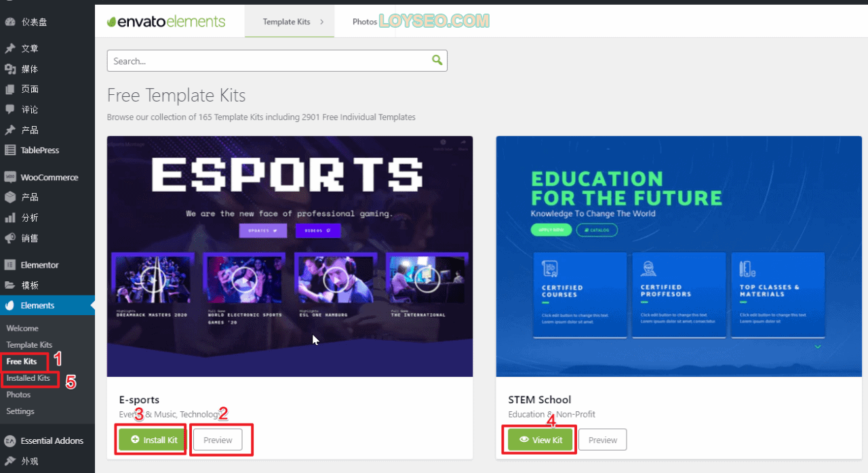This screenshot has height=473, width=868.
Task: Click the Education & Non-Profit category text
Action: [551, 414]
